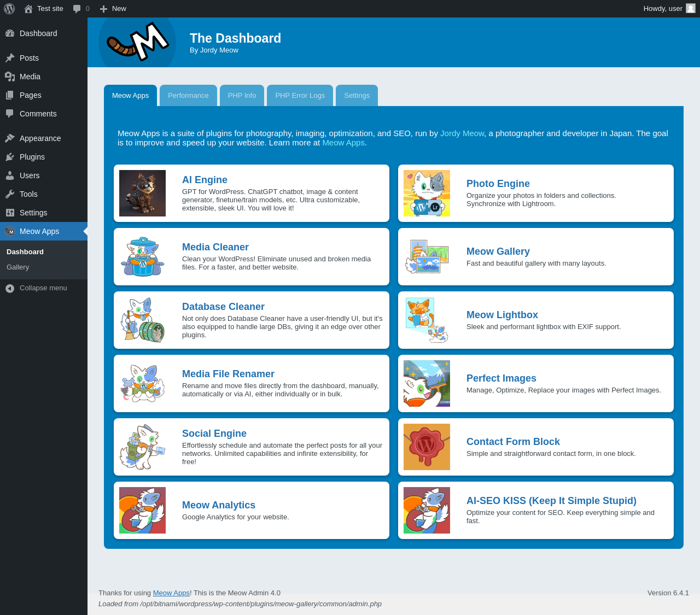Open the AI-SEO KISS title link
Screen dimensions: 700x615
551,501
